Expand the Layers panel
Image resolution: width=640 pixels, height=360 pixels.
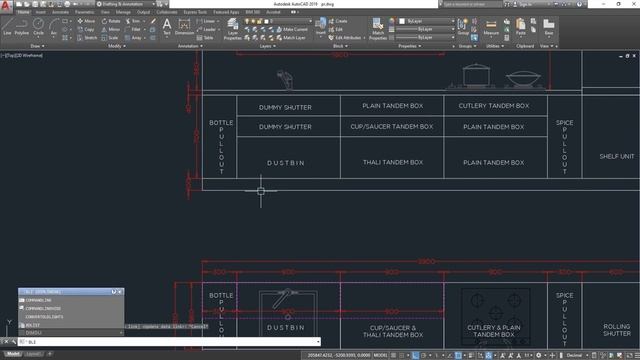tap(268, 46)
